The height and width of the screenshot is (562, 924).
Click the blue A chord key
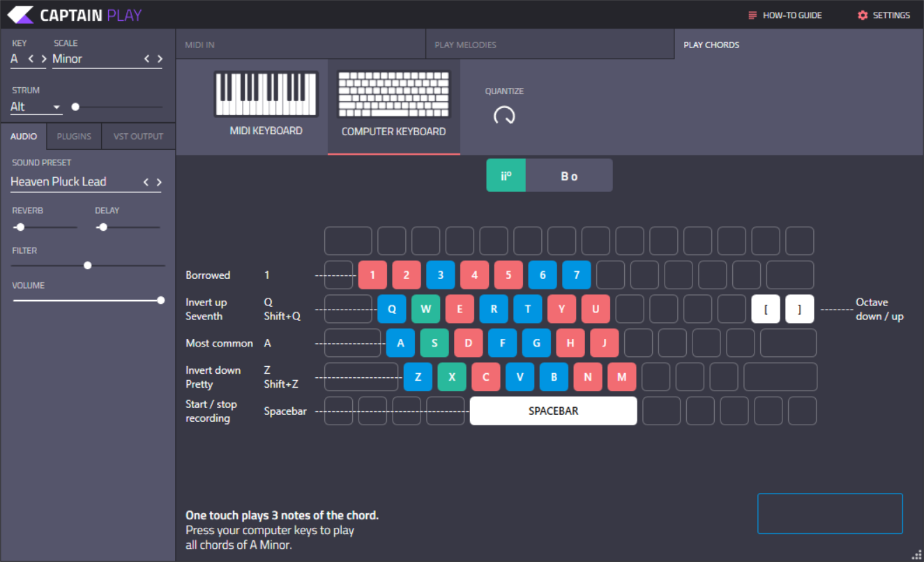click(x=400, y=343)
